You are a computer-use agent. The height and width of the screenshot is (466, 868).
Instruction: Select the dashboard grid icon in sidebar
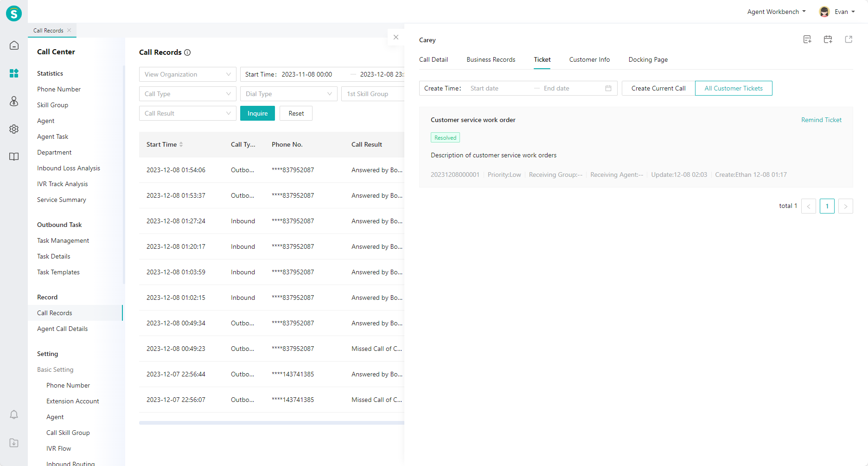pos(14,73)
